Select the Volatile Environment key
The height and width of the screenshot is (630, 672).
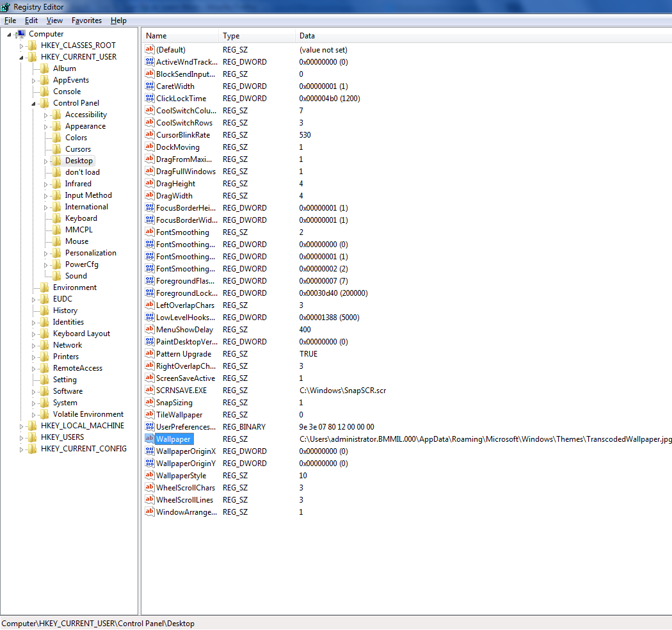(88, 414)
